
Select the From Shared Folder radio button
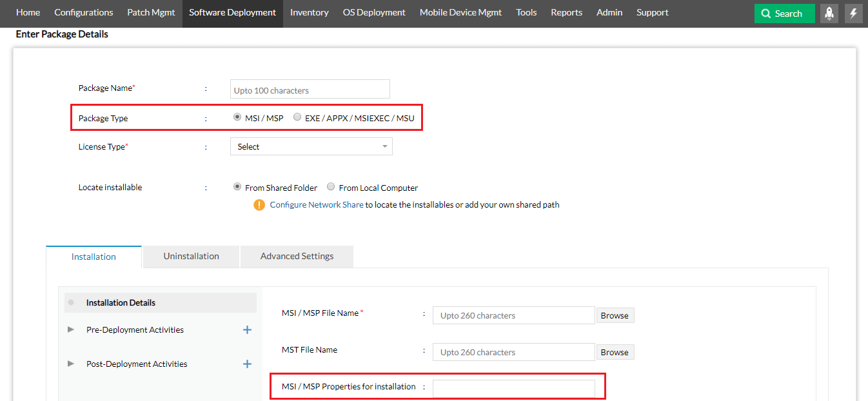click(237, 188)
